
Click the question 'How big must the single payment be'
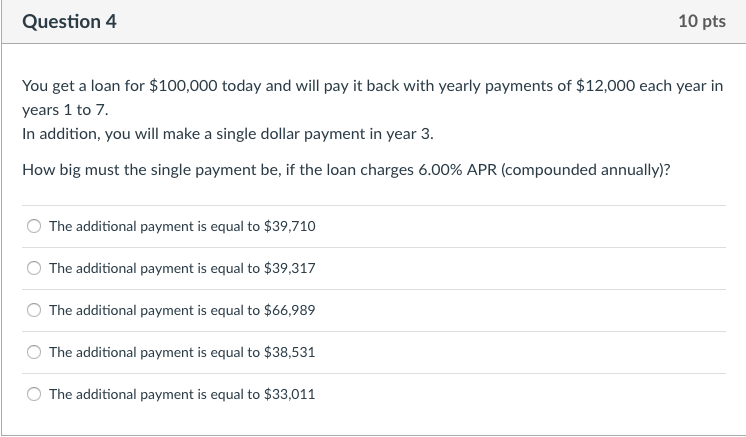coord(346,170)
